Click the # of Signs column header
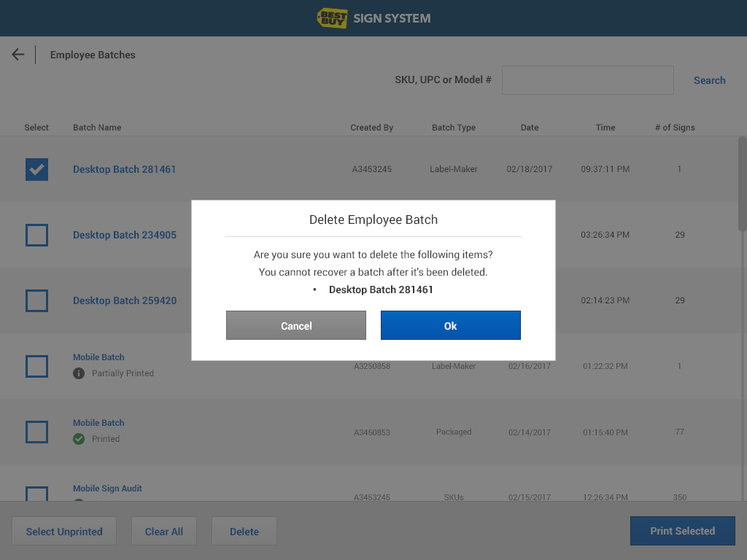 pyautogui.click(x=675, y=128)
